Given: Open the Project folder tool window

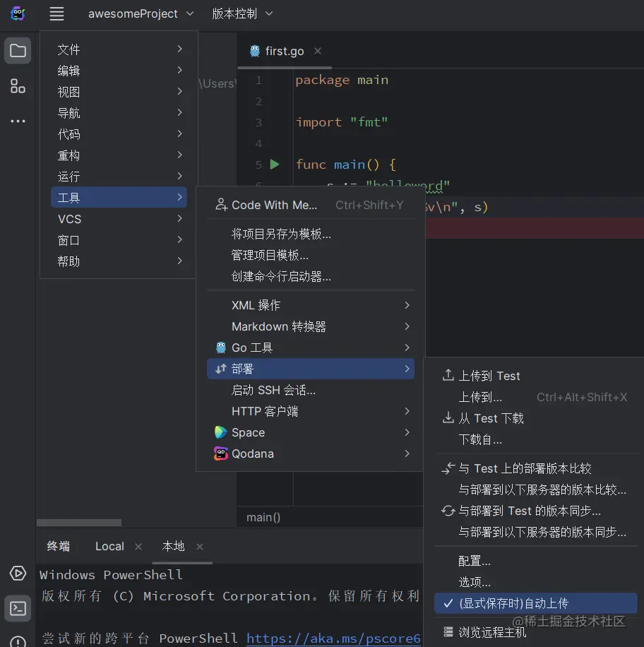Looking at the screenshot, I should point(18,51).
